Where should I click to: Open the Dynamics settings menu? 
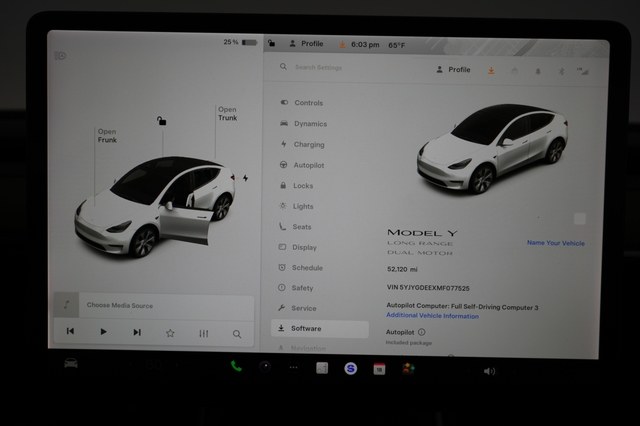(x=304, y=124)
